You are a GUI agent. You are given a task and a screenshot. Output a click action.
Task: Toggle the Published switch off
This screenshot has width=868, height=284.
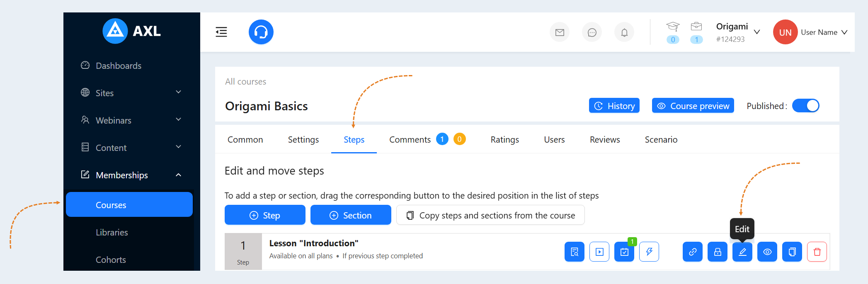(806, 106)
